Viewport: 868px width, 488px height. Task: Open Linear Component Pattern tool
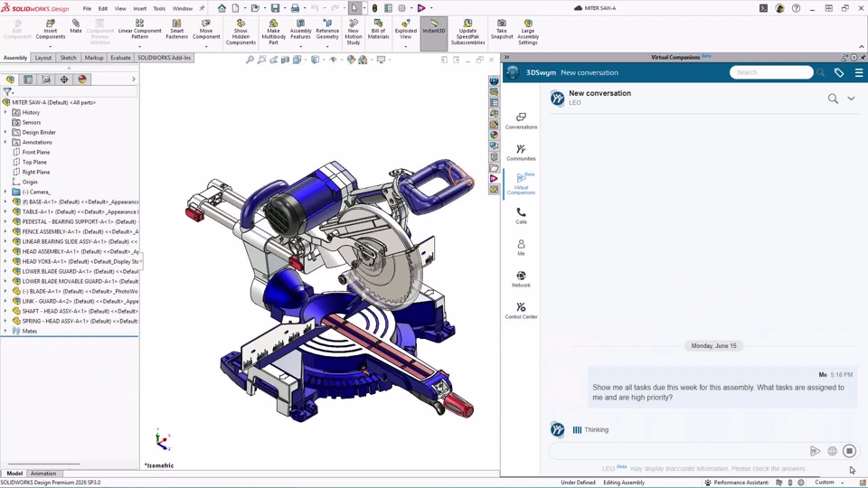coord(139,29)
